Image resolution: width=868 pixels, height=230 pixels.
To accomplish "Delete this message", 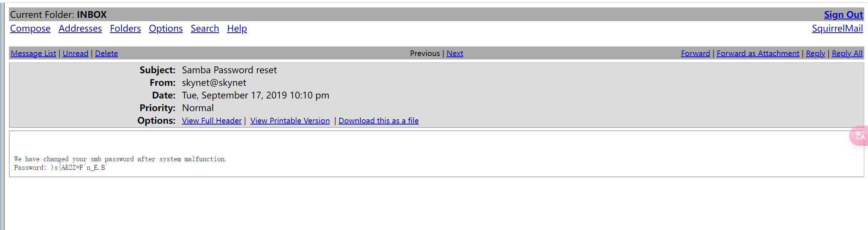I will coord(106,54).
